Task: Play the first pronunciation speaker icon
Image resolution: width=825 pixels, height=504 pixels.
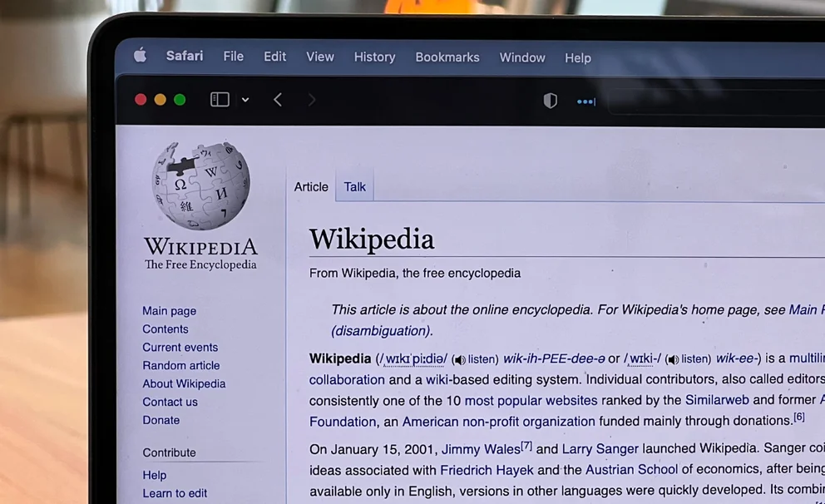Action: [458, 360]
